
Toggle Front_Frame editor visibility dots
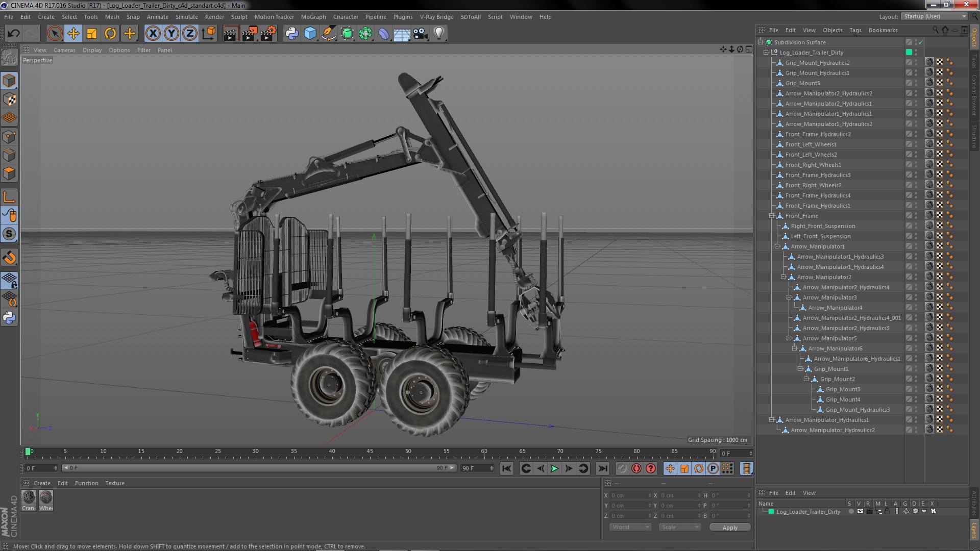pos(916,216)
